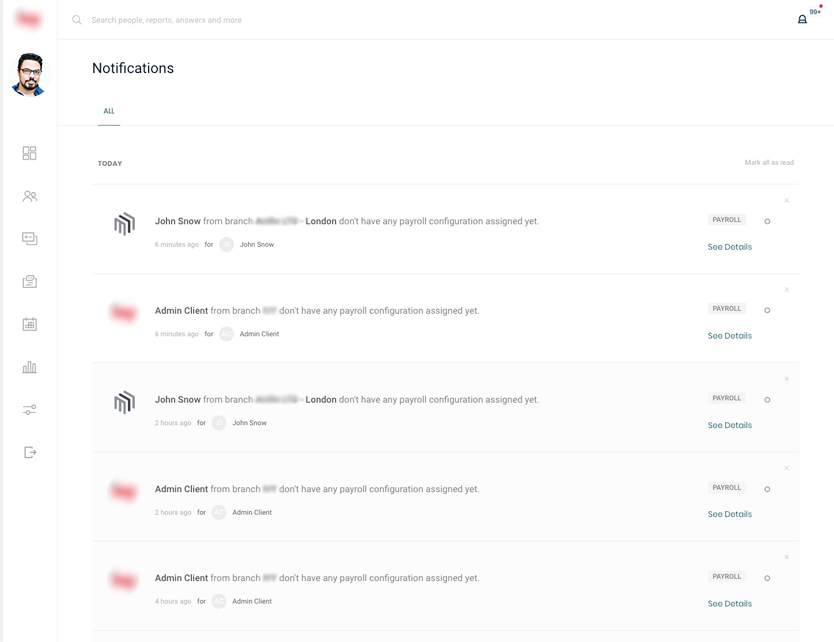Click the briefcase icon in sidebar
Image resolution: width=834 pixels, height=642 pixels.
click(29, 282)
